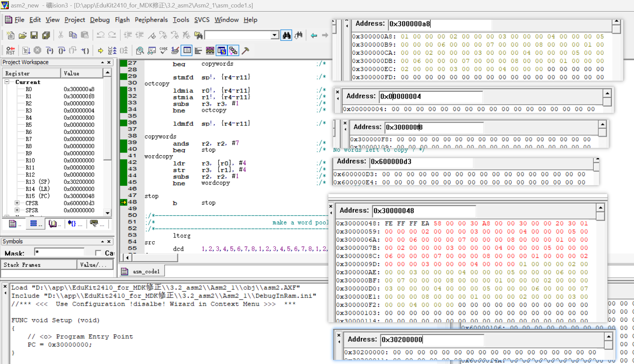The image size is (634, 364).
Task: Expand the SPSR register tree node
Action: pos(17,210)
